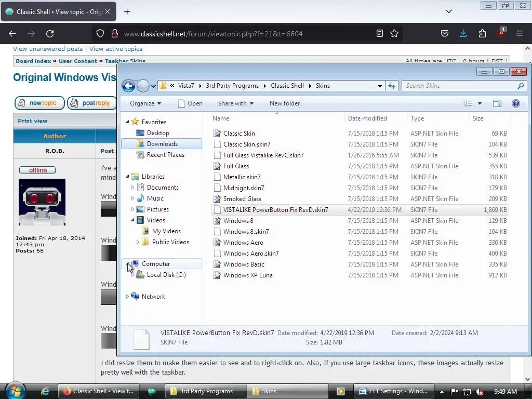Click the Explorer help icon

point(516,103)
